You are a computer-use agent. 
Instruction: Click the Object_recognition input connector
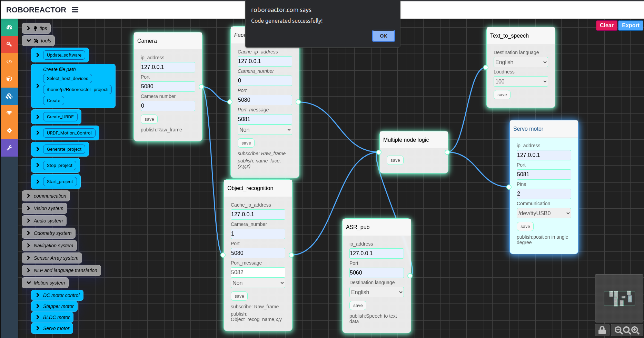pyautogui.click(x=223, y=255)
